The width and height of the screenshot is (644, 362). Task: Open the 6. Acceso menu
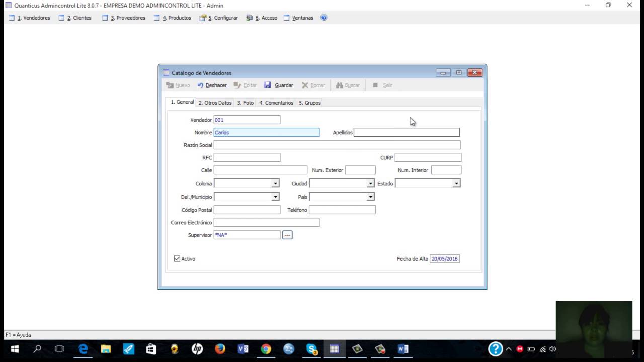click(262, 18)
